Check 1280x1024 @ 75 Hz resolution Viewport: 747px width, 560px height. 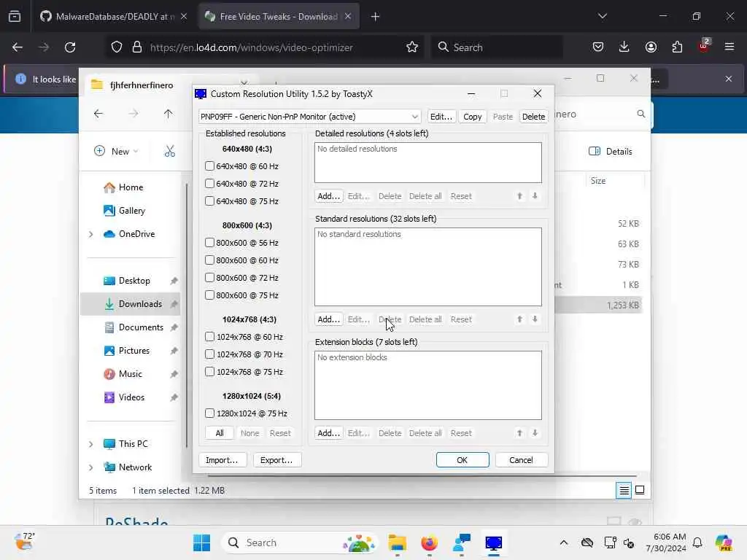tap(209, 413)
